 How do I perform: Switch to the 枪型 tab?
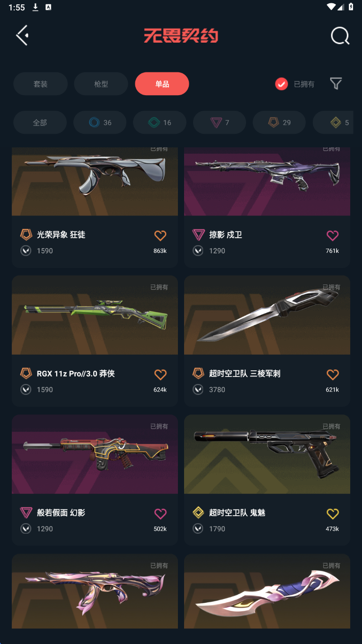click(101, 84)
